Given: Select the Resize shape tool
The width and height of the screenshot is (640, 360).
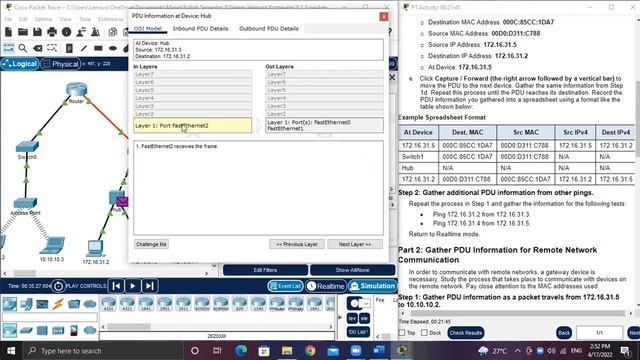Looking at the screenshot, I should point(52,48).
